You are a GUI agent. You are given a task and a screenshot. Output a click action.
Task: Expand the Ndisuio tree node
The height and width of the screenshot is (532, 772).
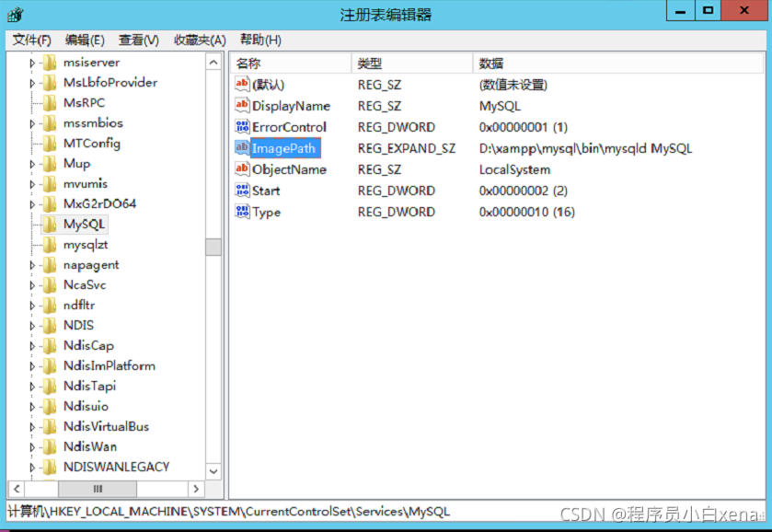[x=32, y=407]
